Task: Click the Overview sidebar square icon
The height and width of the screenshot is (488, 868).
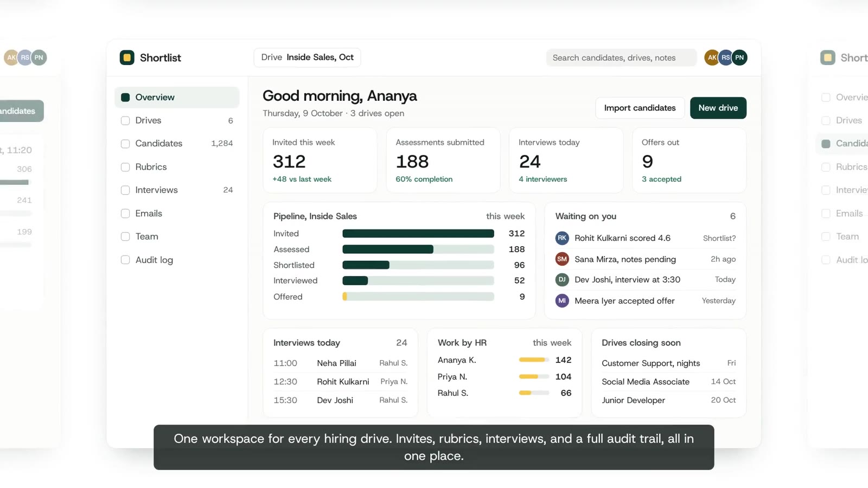Action: pos(125,98)
